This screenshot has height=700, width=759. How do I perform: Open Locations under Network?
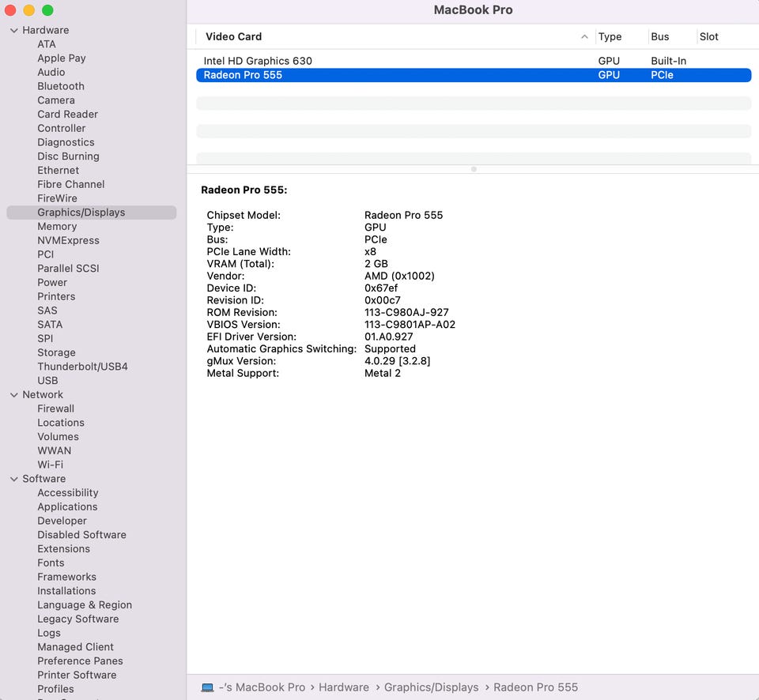coord(61,423)
